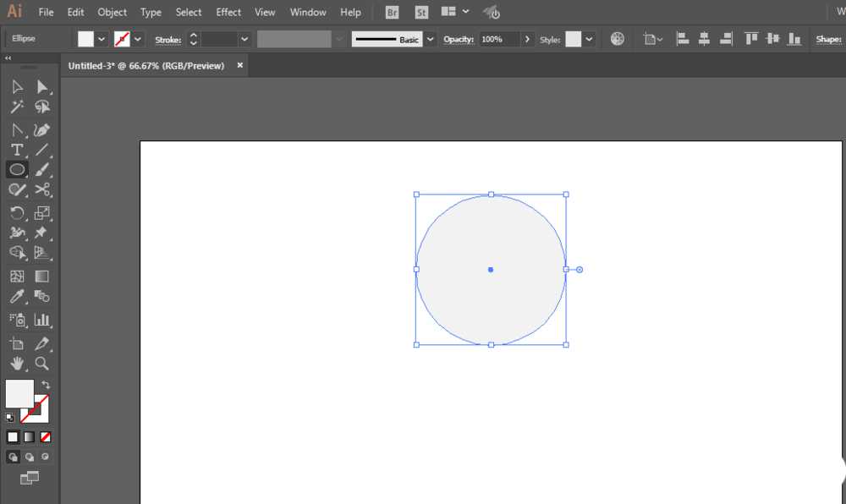
Task: Click the Opacity label link
Action: pos(458,40)
